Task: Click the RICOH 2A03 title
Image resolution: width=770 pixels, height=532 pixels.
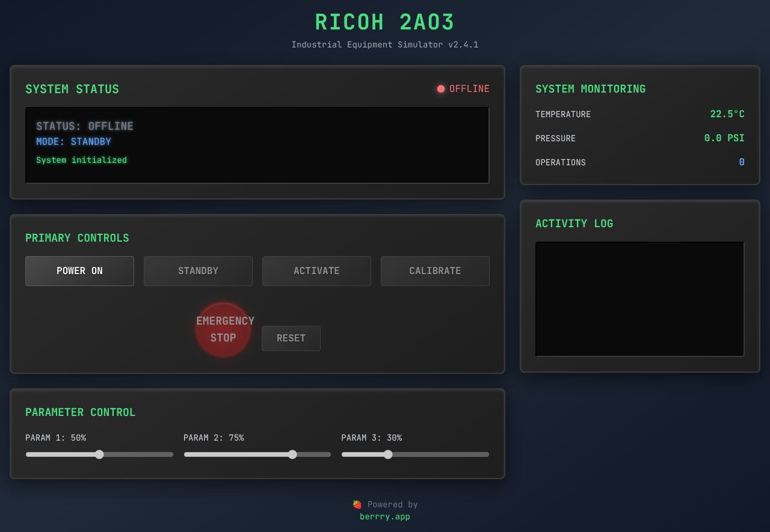Action: click(x=384, y=22)
